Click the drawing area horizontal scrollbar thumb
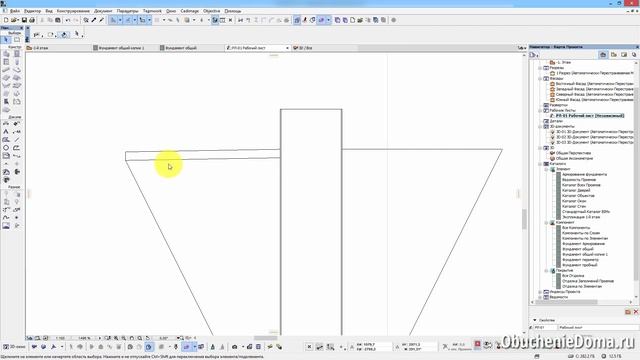 tap(265, 338)
